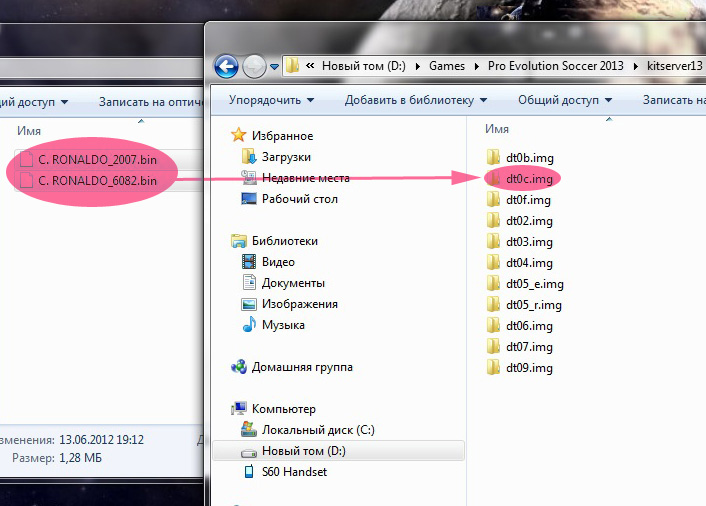Open the Упорядочить dropdown menu
The image size is (706, 506).
coord(270,100)
